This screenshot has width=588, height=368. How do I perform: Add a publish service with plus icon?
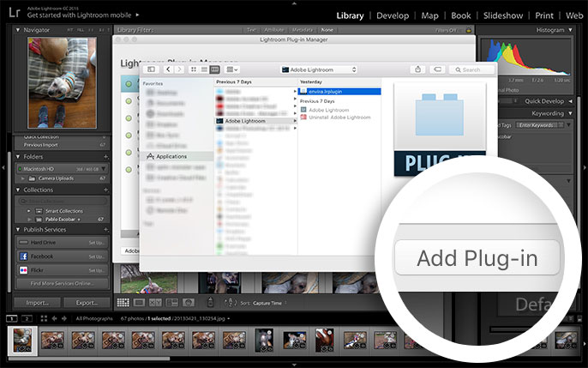coord(105,230)
